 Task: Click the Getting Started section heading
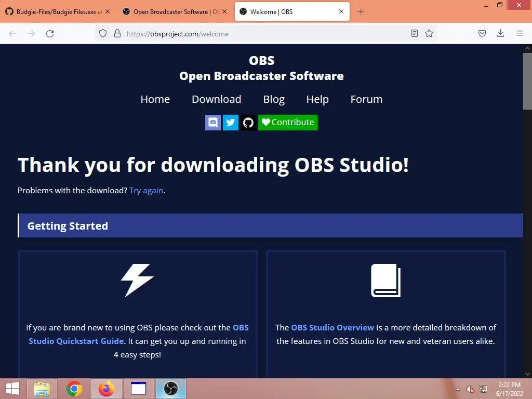(68, 226)
